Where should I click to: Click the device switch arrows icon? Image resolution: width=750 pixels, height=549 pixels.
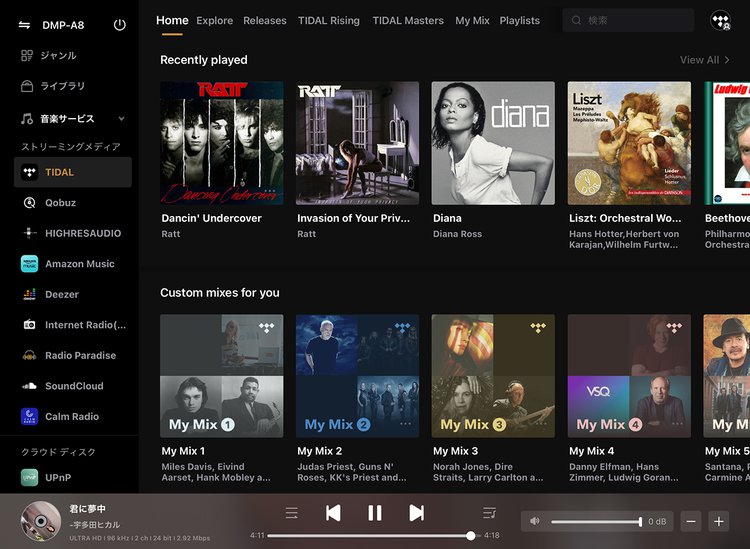(25, 25)
